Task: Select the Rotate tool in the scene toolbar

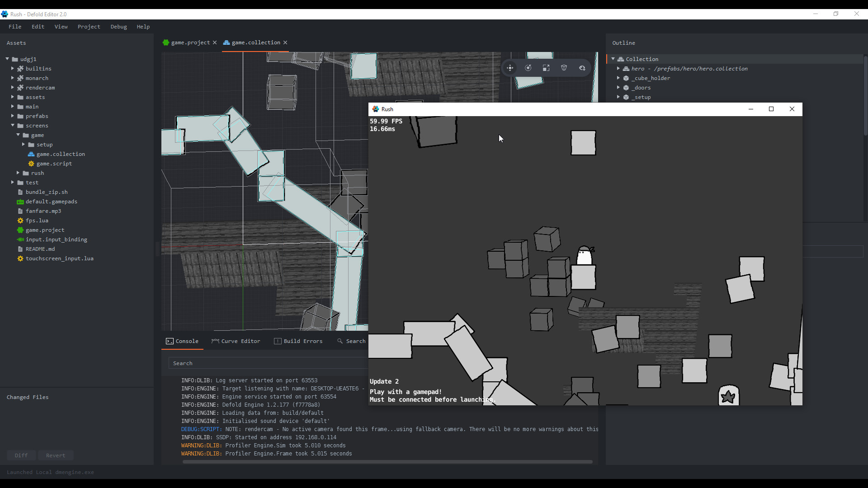Action: 528,68
